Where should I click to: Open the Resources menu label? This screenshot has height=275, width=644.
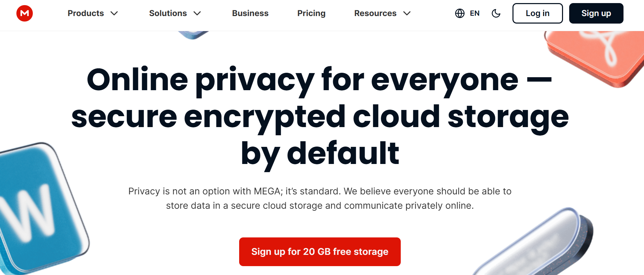pyautogui.click(x=375, y=13)
